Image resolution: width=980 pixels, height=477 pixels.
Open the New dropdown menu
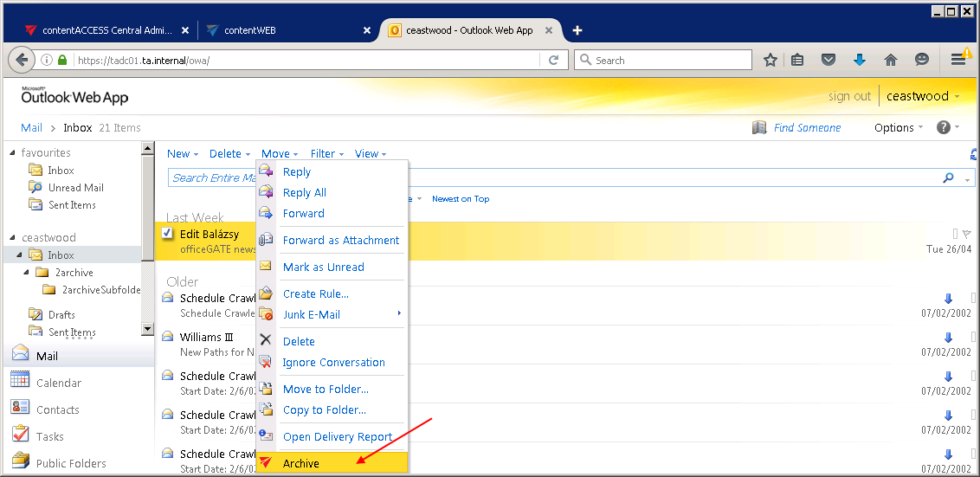pyautogui.click(x=183, y=154)
